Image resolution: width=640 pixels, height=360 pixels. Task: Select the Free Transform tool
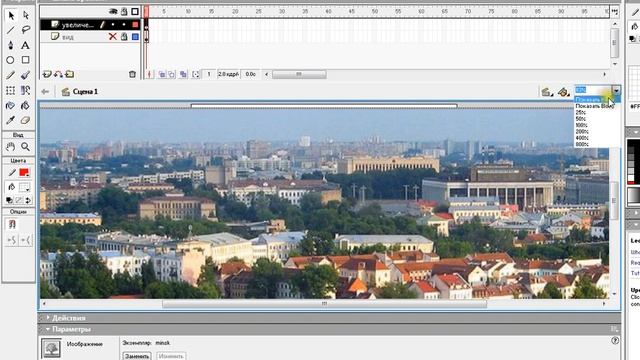click(11, 90)
